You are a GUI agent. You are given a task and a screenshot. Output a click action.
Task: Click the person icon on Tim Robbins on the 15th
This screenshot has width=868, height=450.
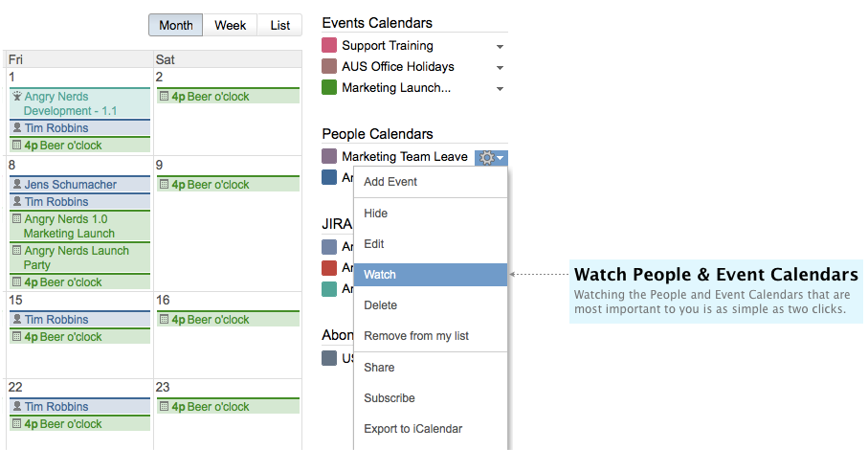(16, 320)
